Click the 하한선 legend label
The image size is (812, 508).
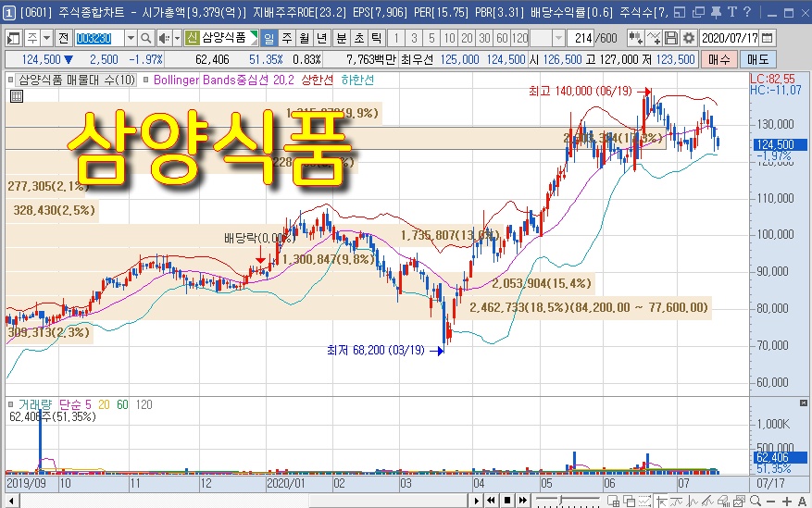click(x=357, y=81)
